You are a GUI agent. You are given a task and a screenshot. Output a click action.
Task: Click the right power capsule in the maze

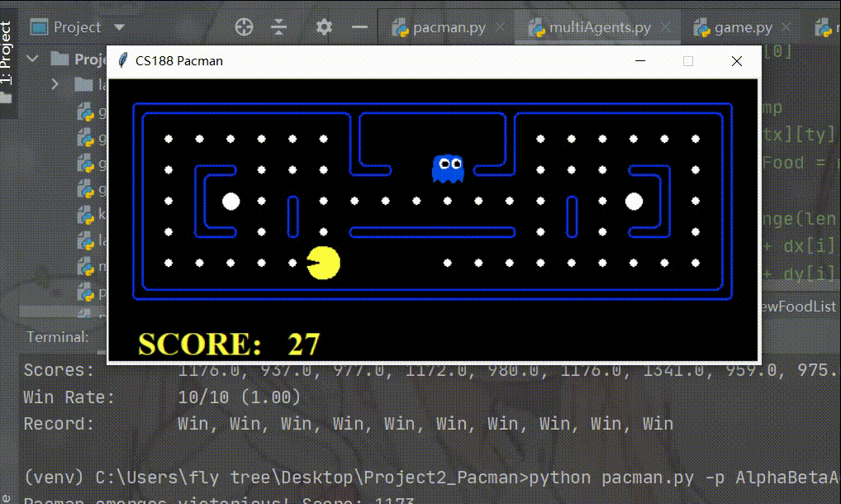click(x=634, y=202)
